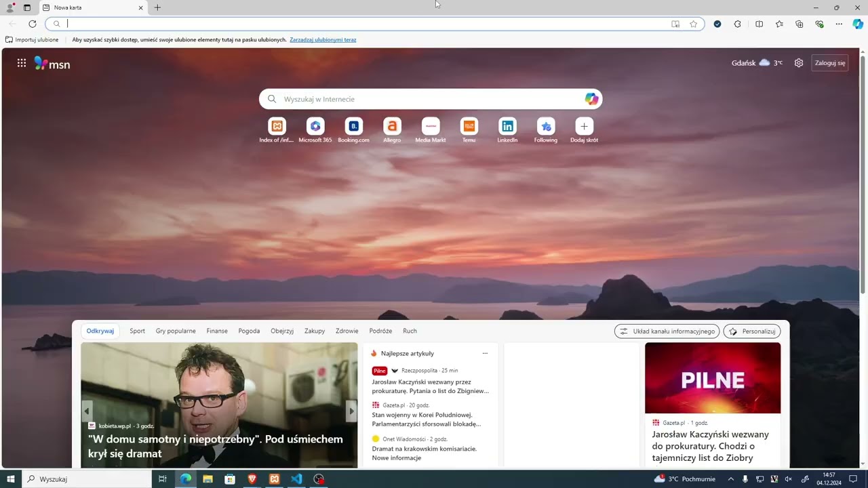Viewport: 868px width, 488px height.
Task: Show hidden tray icons chevron
Action: [x=730, y=479]
